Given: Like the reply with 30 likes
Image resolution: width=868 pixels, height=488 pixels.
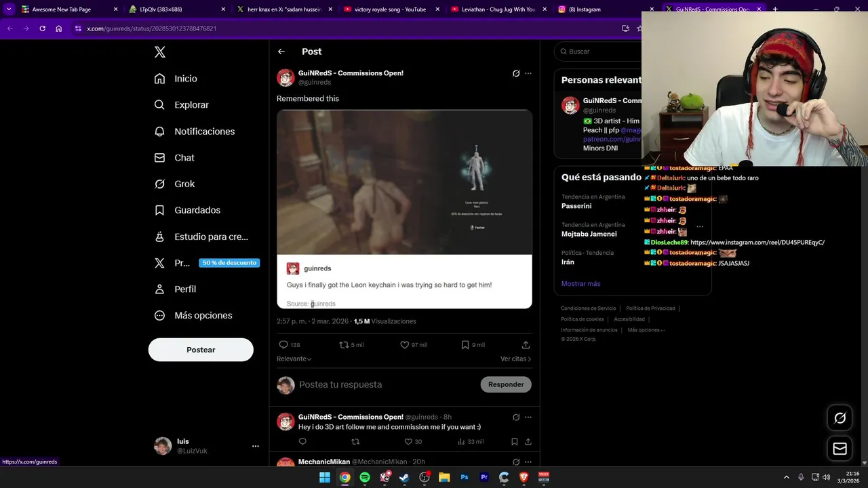Looking at the screenshot, I should (x=408, y=442).
